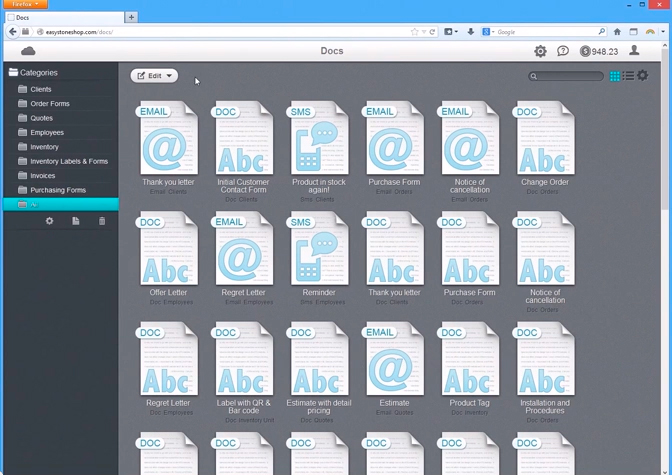
Task: Select the Clients category
Action: [40, 89]
